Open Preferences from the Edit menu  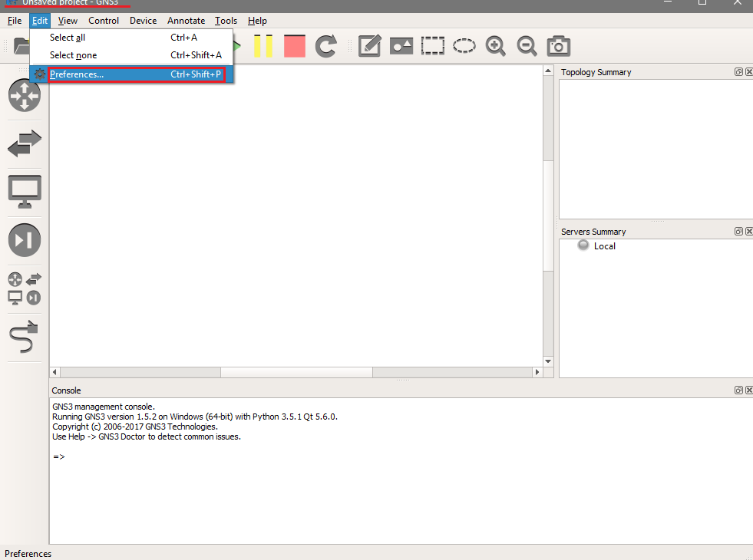pos(131,74)
